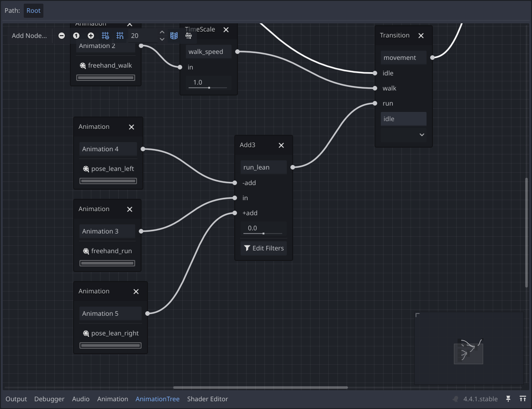Click the Add3 -add input port

pyautogui.click(x=235, y=183)
